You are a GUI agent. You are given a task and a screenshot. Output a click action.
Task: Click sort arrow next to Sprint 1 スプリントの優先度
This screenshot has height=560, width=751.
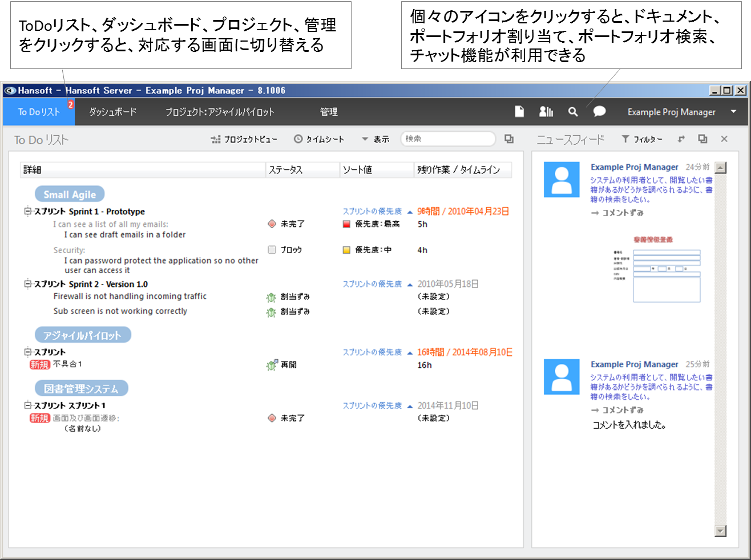click(410, 212)
